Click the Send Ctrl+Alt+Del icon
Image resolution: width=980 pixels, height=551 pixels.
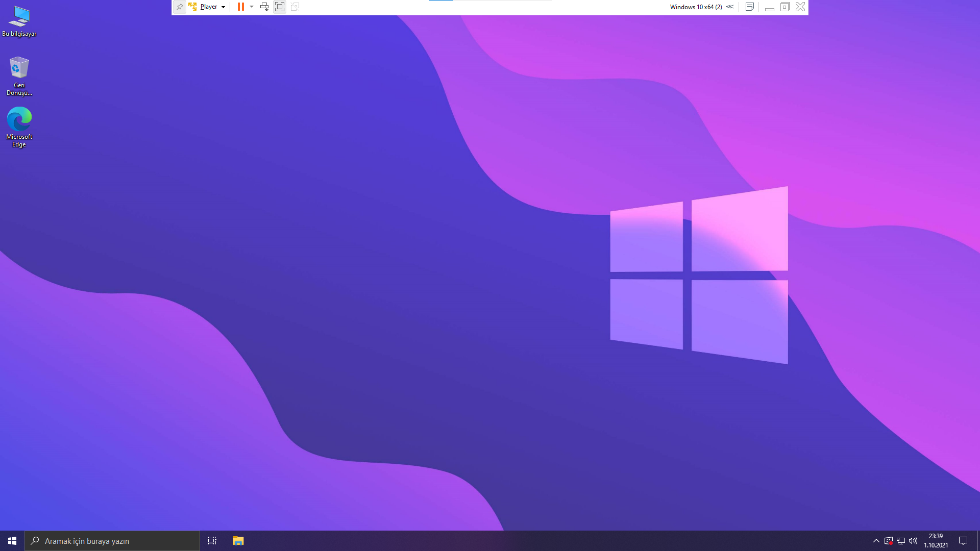point(264,7)
